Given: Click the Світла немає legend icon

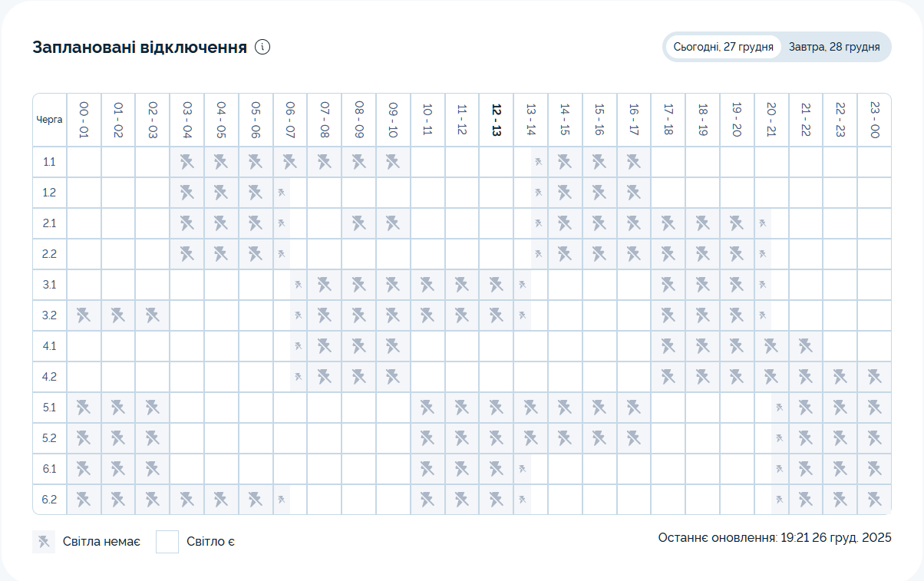Looking at the screenshot, I should click(44, 542).
